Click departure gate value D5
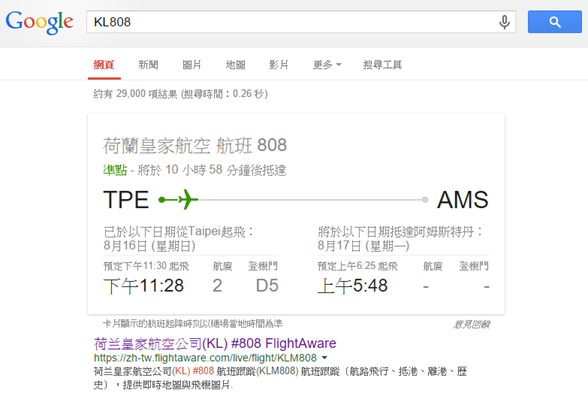588x393 pixels. 267,286
